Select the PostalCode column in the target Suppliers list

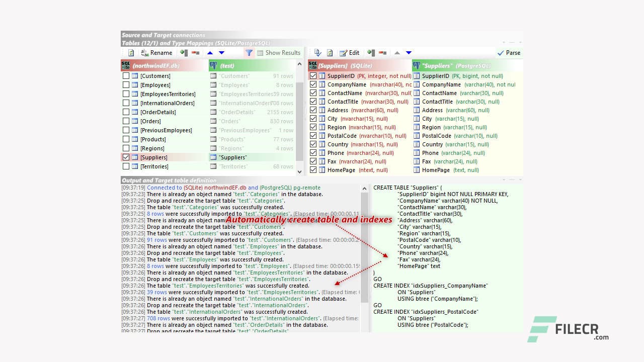tap(436, 136)
